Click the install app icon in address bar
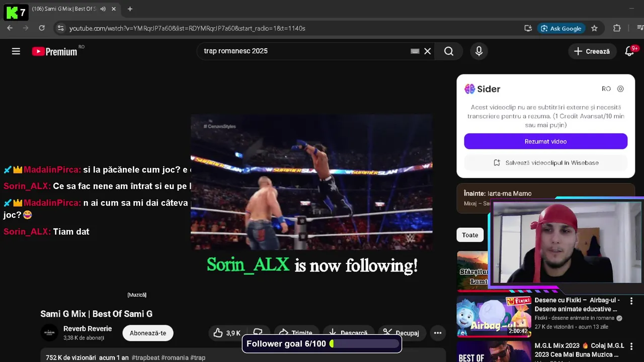This screenshot has width=644, height=362. (x=528, y=28)
